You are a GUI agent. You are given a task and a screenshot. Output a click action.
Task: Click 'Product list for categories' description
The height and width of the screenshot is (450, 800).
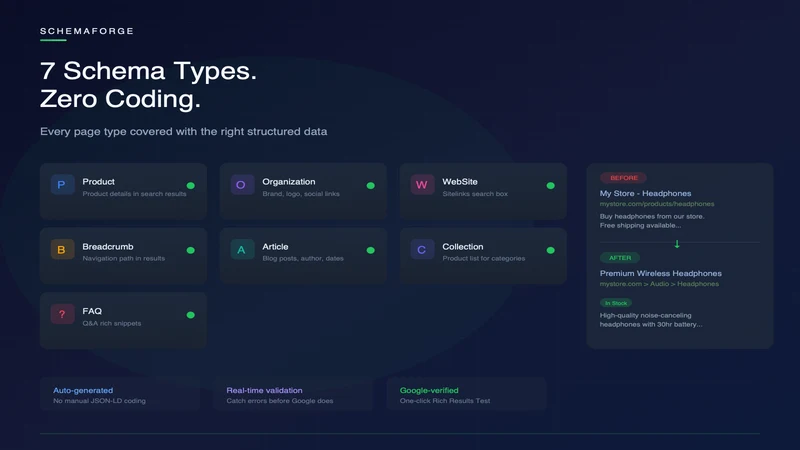click(x=484, y=259)
